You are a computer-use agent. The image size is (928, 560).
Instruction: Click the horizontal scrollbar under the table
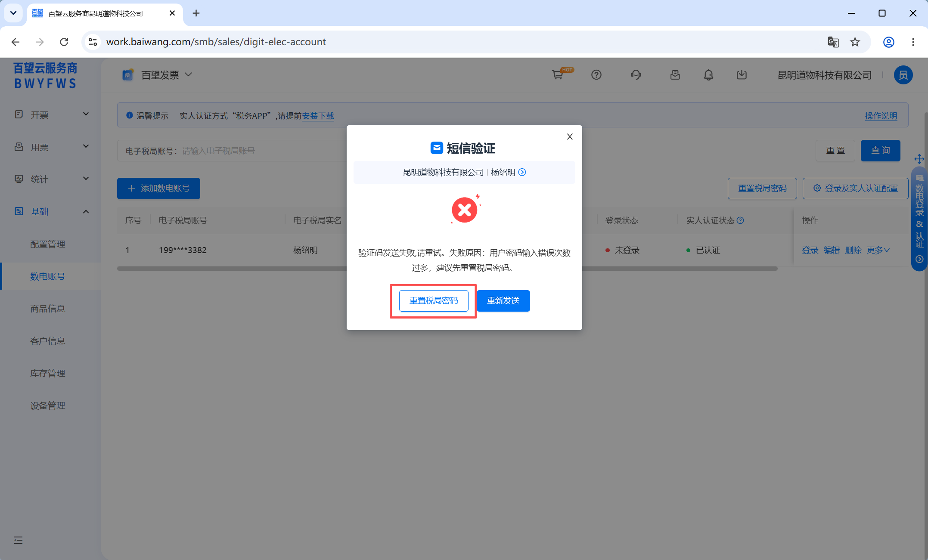pos(447,269)
